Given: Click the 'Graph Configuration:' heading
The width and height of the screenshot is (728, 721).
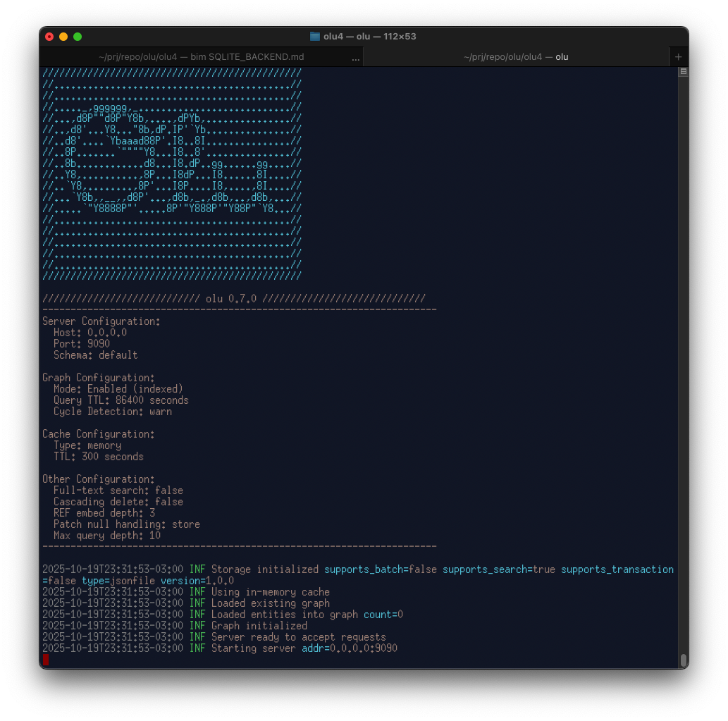Looking at the screenshot, I should pos(99,378).
